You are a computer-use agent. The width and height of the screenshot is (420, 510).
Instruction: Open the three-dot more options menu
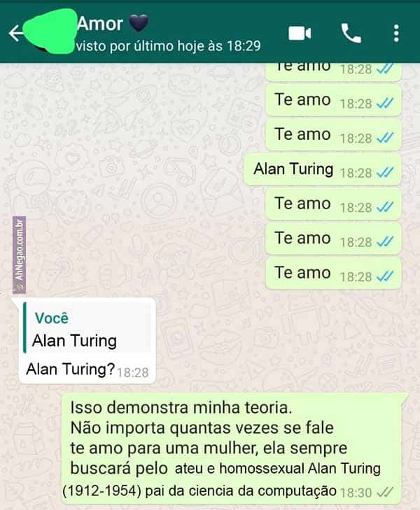pos(396,33)
